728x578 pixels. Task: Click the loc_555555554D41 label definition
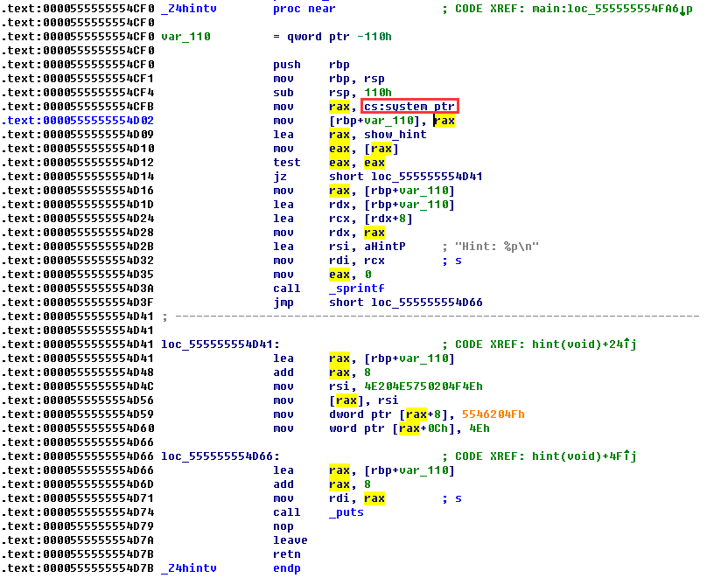click(220, 345)
